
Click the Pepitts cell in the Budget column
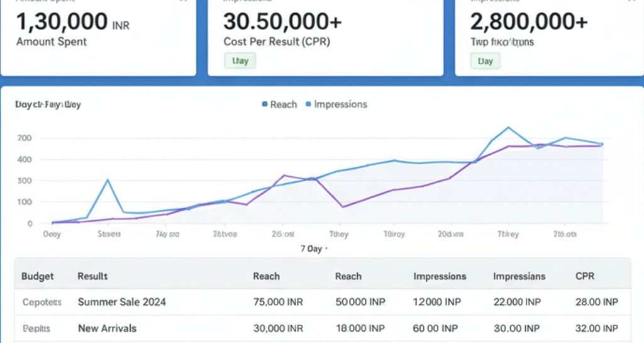point(36,329)
